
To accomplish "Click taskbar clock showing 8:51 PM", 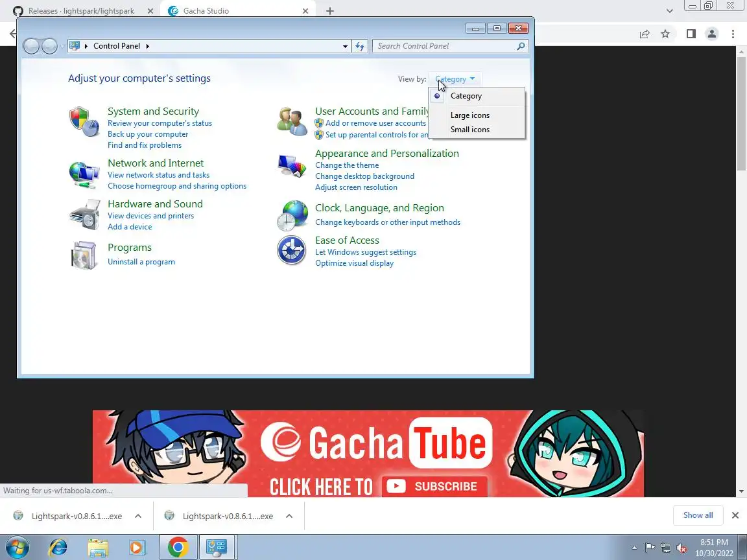I will tap(714, 548).
